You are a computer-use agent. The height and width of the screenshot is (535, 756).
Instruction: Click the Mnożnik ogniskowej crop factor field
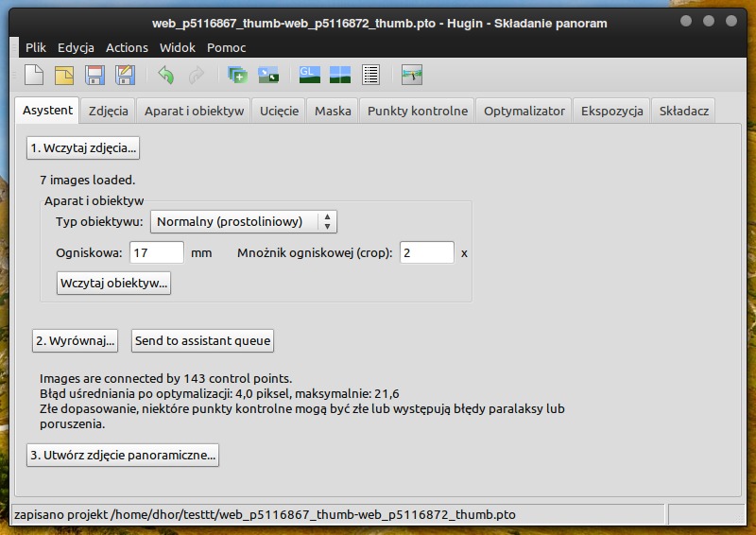point(427,252)
